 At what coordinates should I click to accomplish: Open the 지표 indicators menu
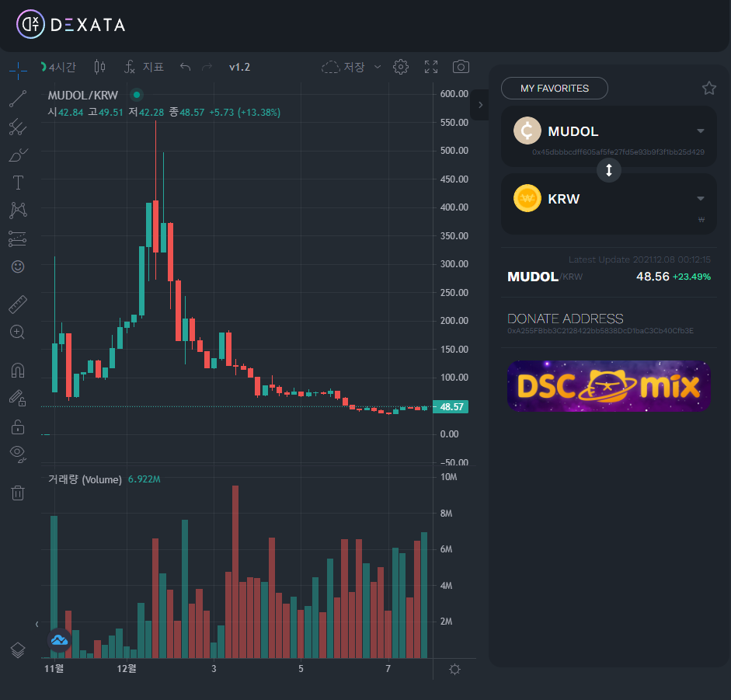click(144, 67)
